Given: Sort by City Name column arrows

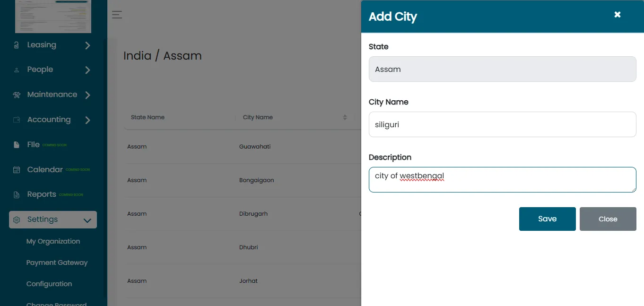Looking at the screenshot, I should (345, 117).
